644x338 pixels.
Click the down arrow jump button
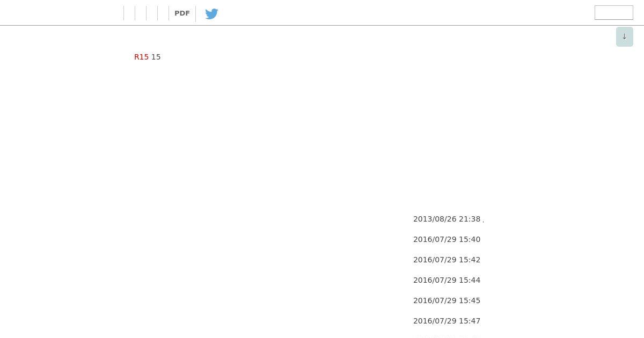pos(624,36)
